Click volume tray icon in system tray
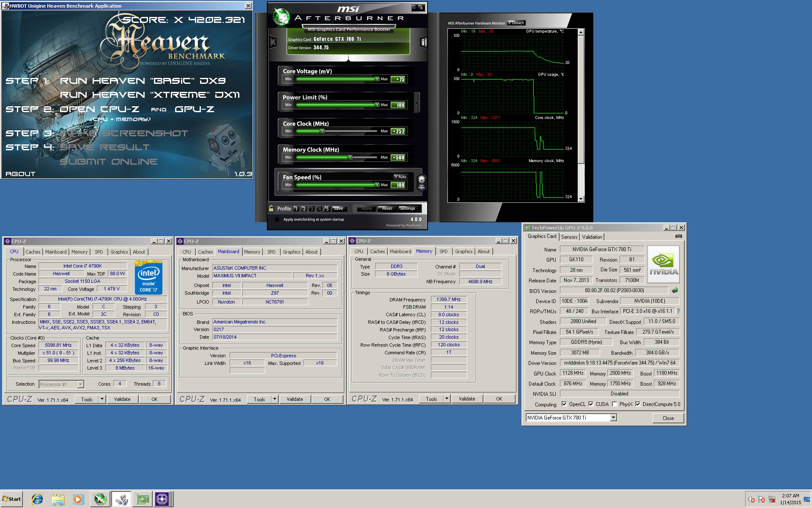Viewport: 812px width, 508px height. pos(752,500)
